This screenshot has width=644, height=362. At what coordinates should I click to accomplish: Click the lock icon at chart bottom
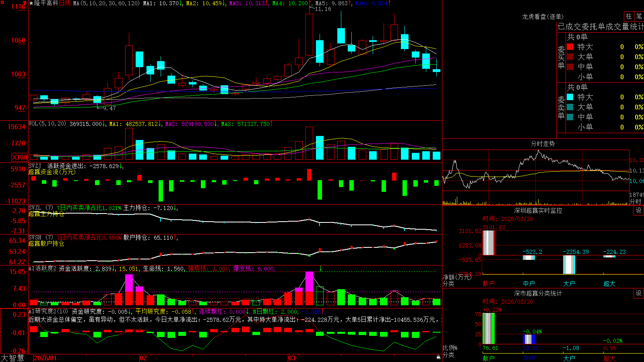pos(439,357)
